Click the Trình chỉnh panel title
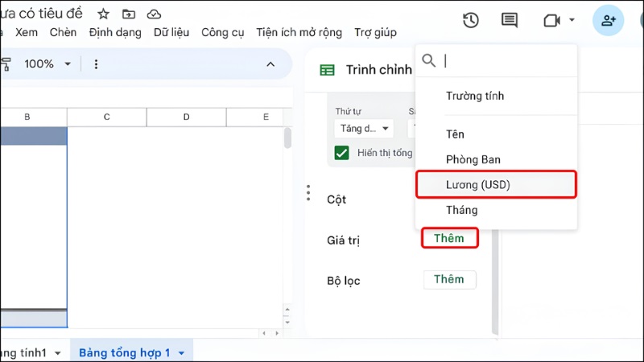Viewport: 644px width, 362px height. 378,70
